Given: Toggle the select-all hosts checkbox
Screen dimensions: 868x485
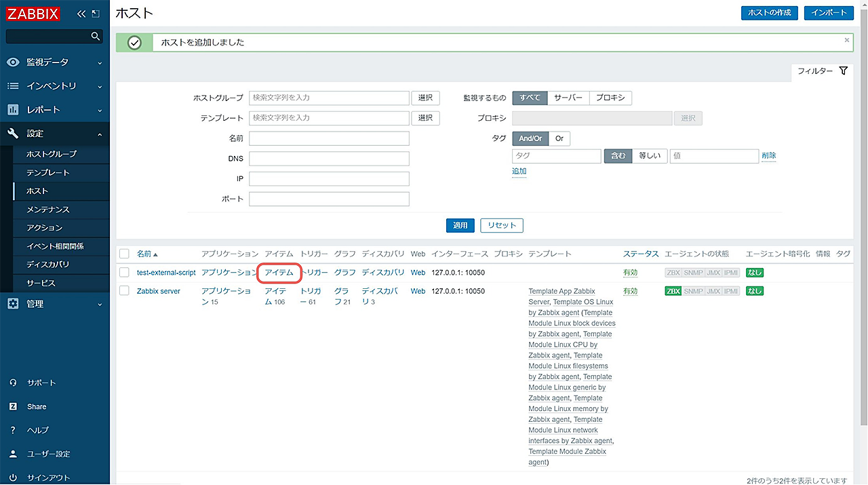Looking at the screenshot, I should (125, 253).
